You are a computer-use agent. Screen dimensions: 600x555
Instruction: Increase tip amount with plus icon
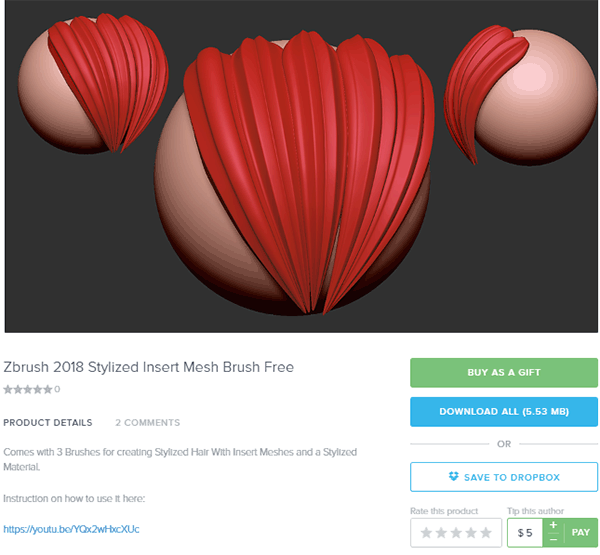coord(553,525)
